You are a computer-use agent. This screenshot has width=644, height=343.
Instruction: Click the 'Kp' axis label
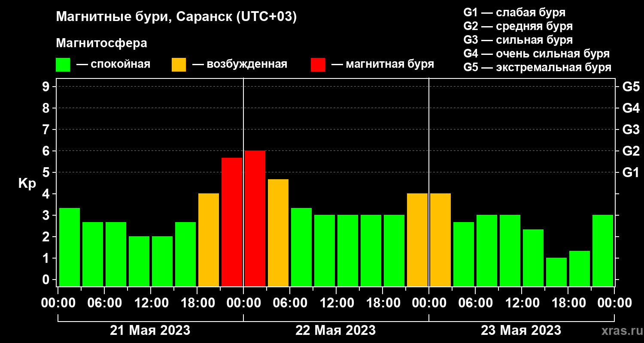click(x=27, y=184)
